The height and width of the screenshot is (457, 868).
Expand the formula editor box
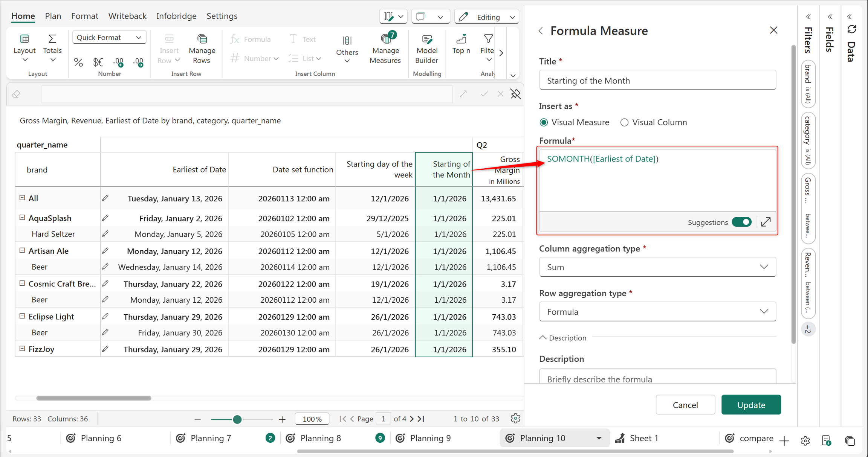pos(766,222)
